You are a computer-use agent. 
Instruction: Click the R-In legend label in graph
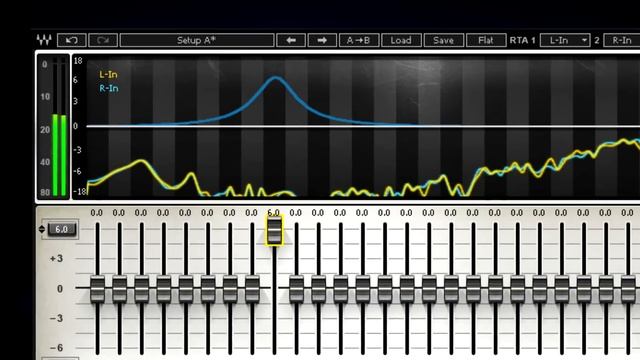(109, 88)
